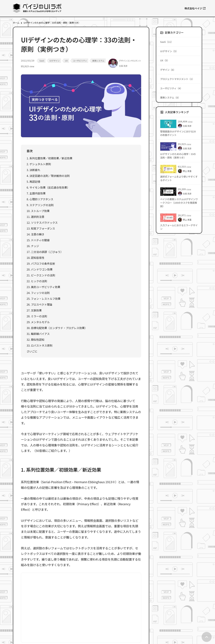Jump to 21. ピークエンドの法則 in contents
215x644 pixels.
coord(41,275)
